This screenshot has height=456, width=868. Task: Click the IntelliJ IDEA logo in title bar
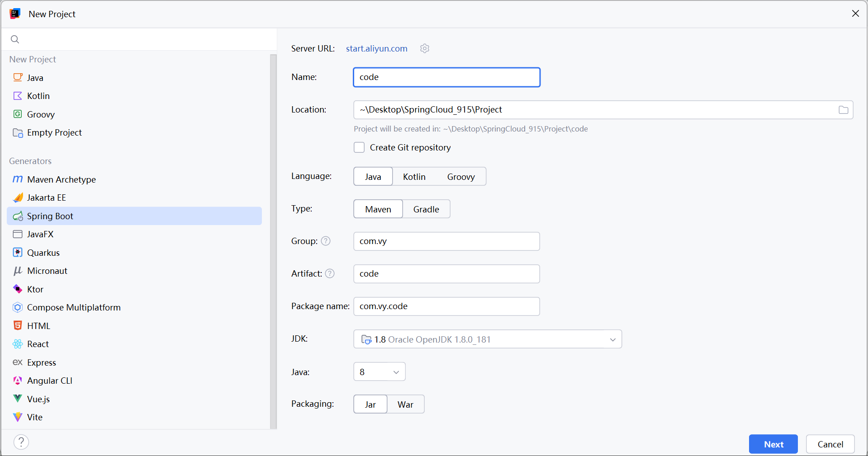15,14
